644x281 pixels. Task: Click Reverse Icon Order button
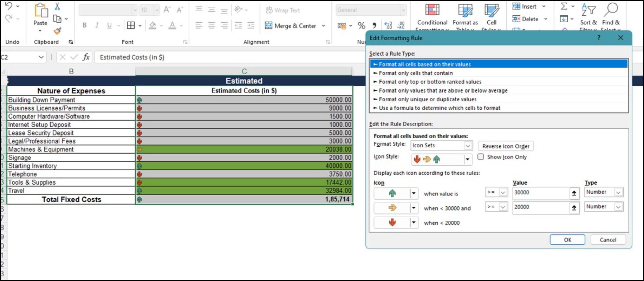[506, 146]
